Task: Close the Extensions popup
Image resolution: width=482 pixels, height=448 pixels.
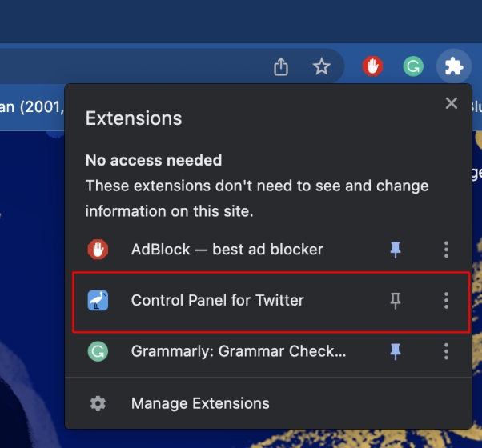Action: [x=452, y=103]
